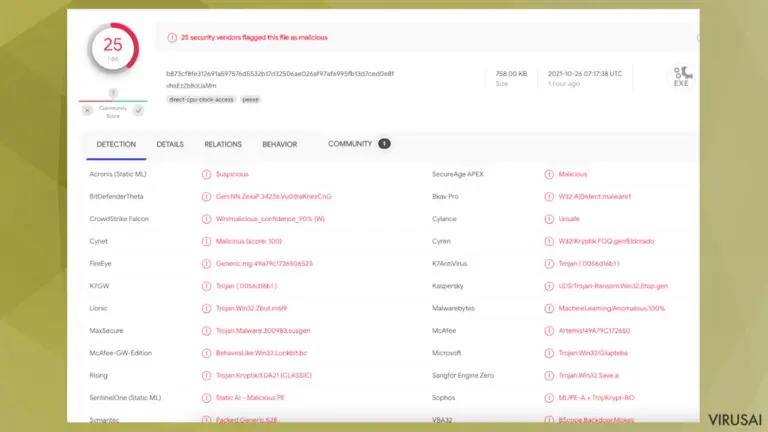
Task: Vote down with community score X icon
Action: pos(87,111)
